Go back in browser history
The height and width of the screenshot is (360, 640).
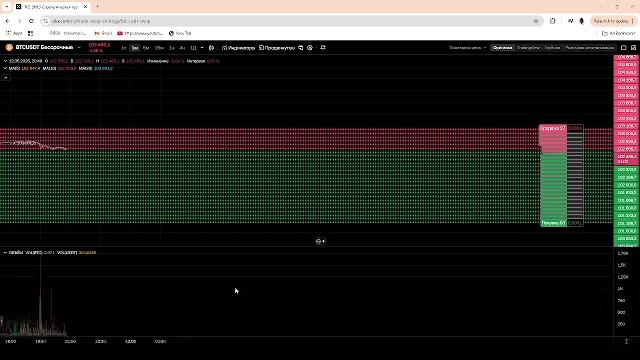tap(7, 21)
